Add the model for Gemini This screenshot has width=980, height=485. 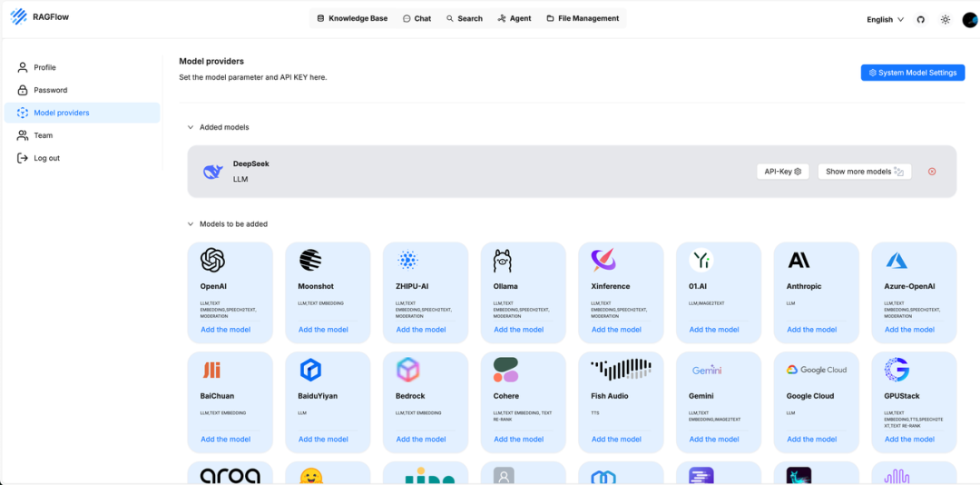click(x=714, y=440)
